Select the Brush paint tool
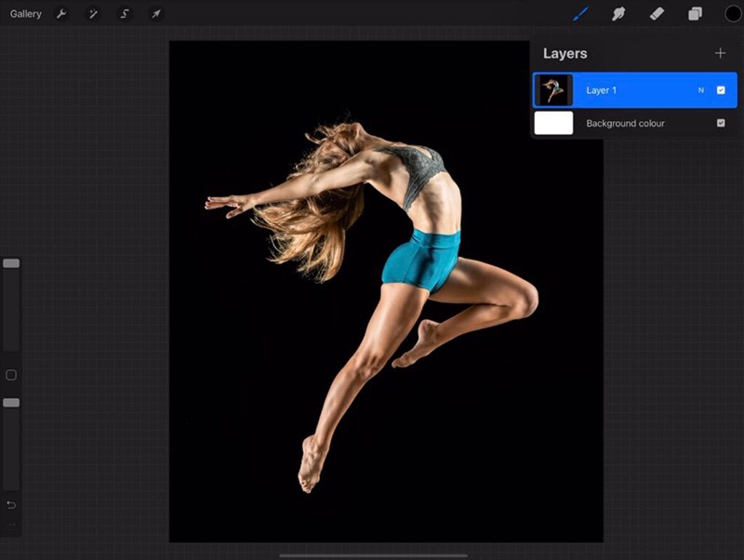This screenshot has width=744, height=560. pos(580,14)
